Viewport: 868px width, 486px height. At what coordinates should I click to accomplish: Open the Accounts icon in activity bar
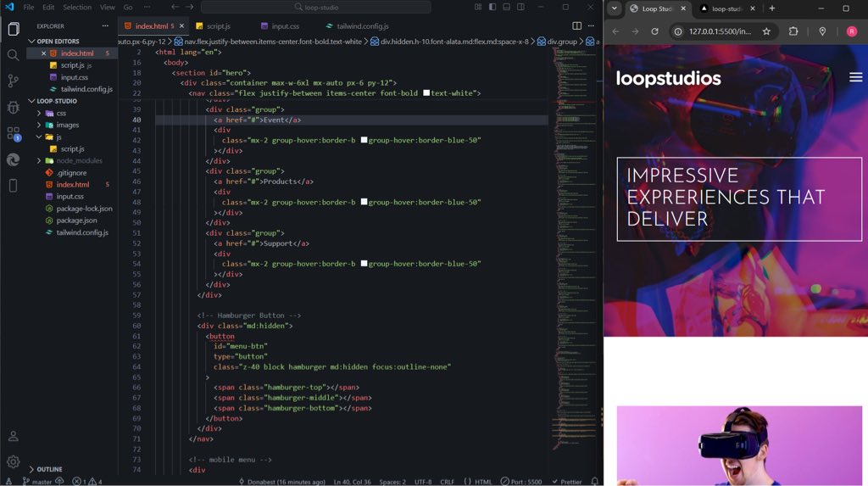(14, 436)
